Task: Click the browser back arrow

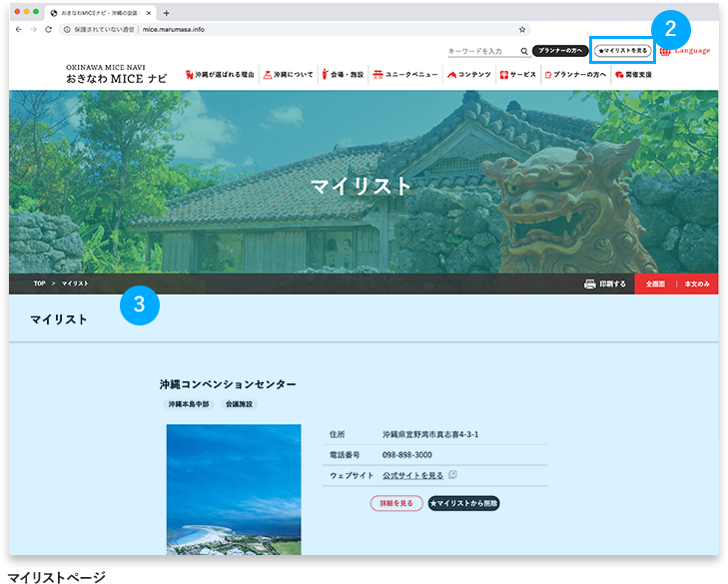Action: click(19, 29)
